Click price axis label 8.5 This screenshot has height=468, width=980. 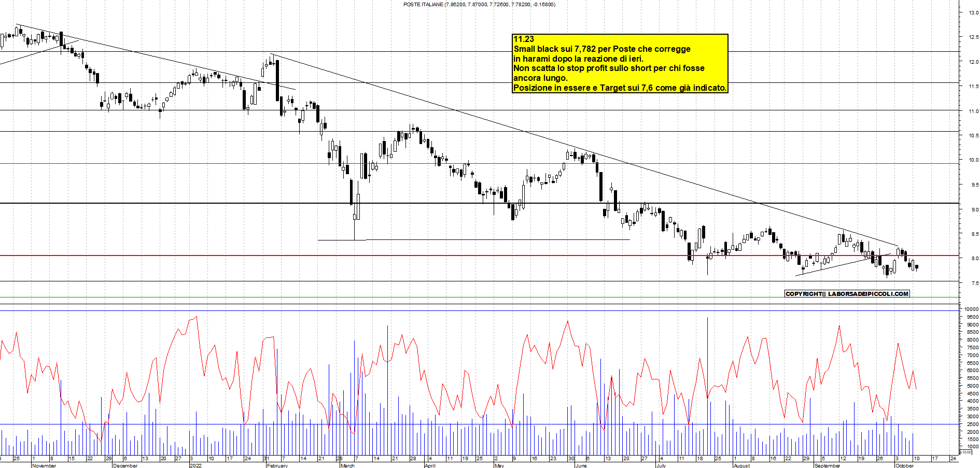975,234
